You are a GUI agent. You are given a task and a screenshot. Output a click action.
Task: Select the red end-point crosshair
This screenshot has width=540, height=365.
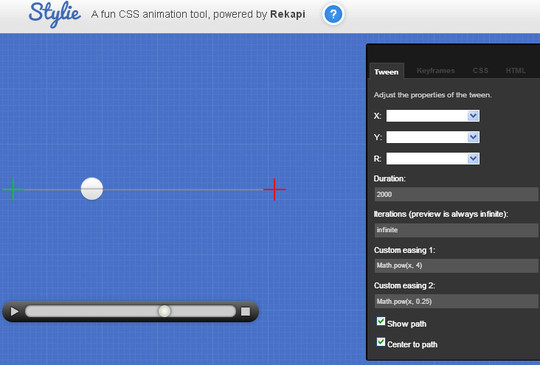(x=274, y=189)
